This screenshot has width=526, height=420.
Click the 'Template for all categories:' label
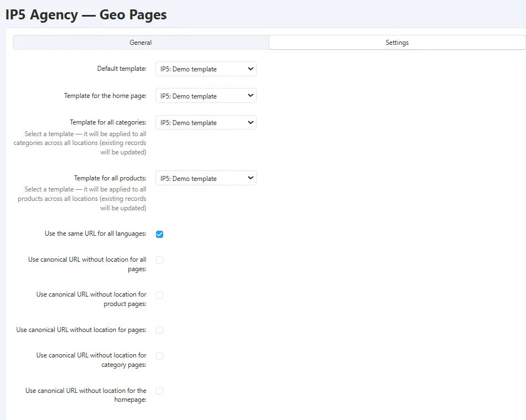tap(108, 122)
